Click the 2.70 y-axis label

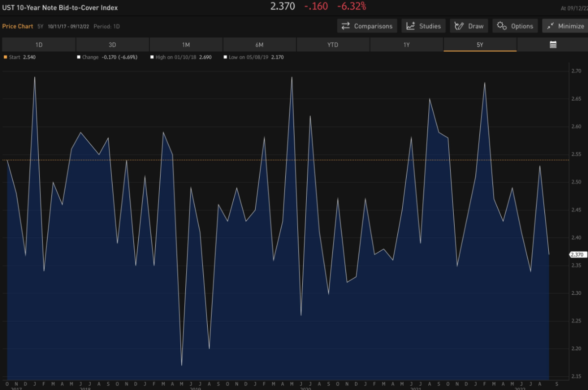(576, 71)
